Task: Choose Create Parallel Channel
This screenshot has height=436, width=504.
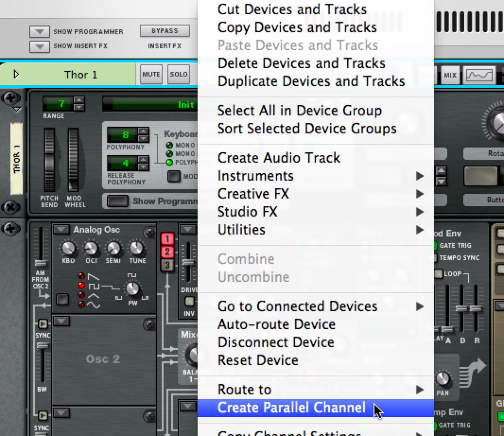Action: 316,408
